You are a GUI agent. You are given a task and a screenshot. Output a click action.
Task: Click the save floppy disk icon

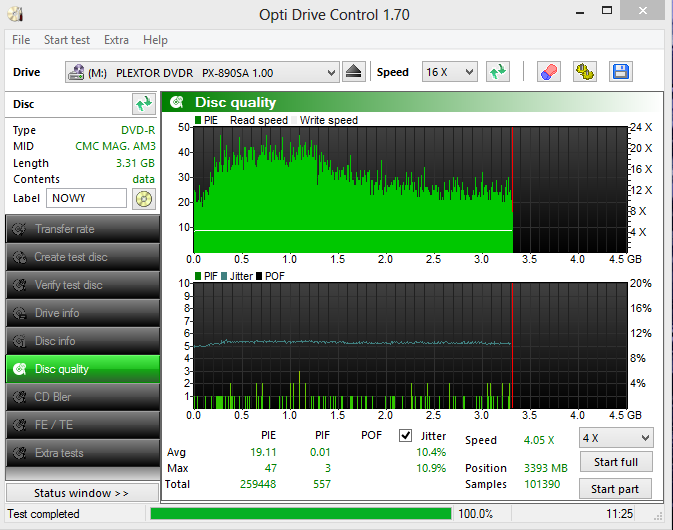click(621, 72)
